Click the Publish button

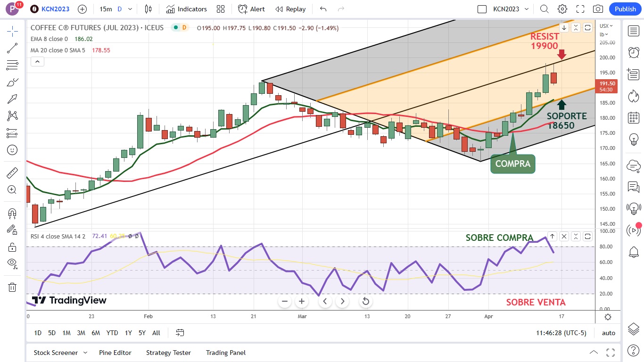click(x=625, y=9)
